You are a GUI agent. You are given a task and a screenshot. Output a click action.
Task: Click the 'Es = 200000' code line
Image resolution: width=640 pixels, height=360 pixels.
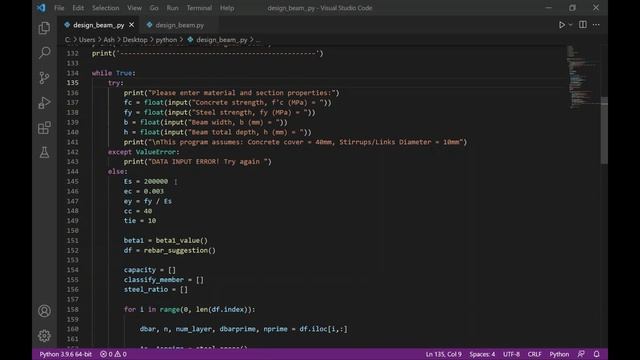[146, 181]
